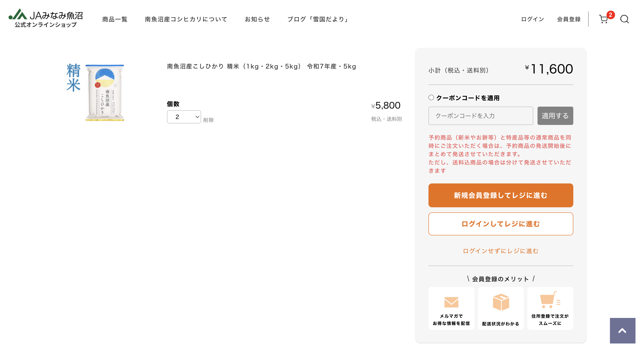Click 削除 to remove the item
This screenshot has width=644, height=352.
208,120
